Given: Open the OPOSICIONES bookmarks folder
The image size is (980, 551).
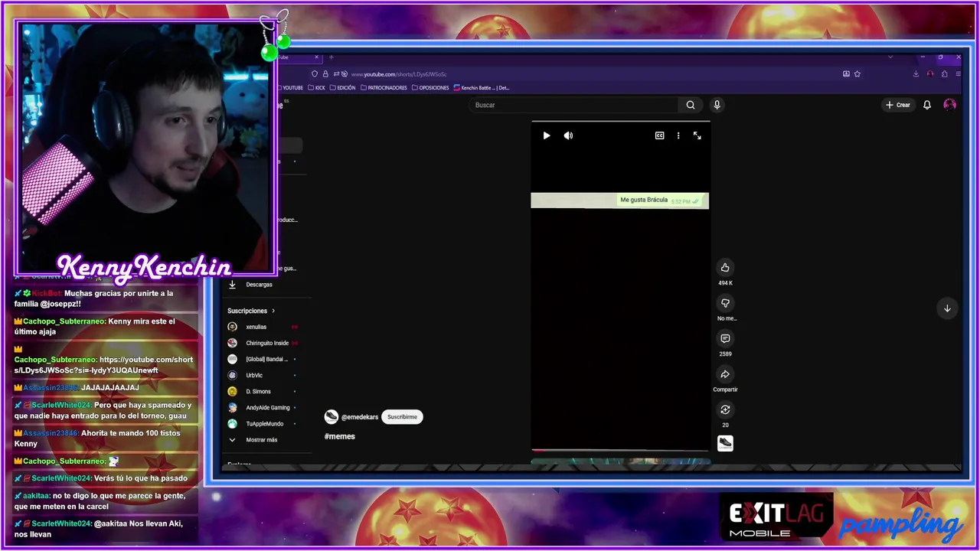Looking at the screenshot, I should click(430, 88).
